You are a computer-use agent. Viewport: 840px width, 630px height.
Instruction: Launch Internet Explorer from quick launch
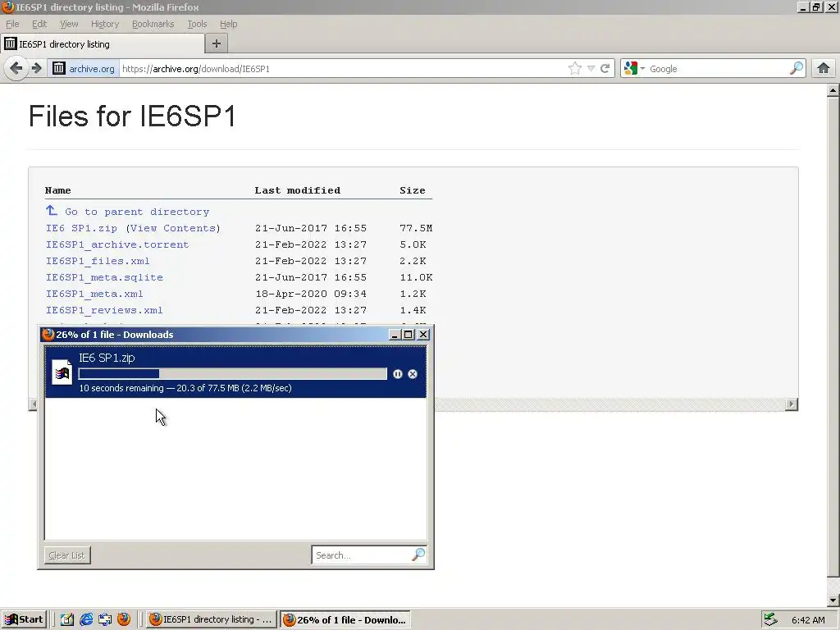pyautogui.click(x=86, y=620)
